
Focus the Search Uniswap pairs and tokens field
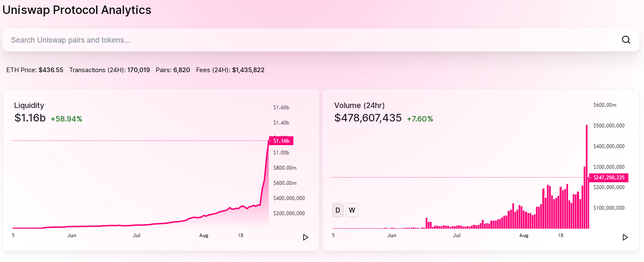(x=321, y=40)
